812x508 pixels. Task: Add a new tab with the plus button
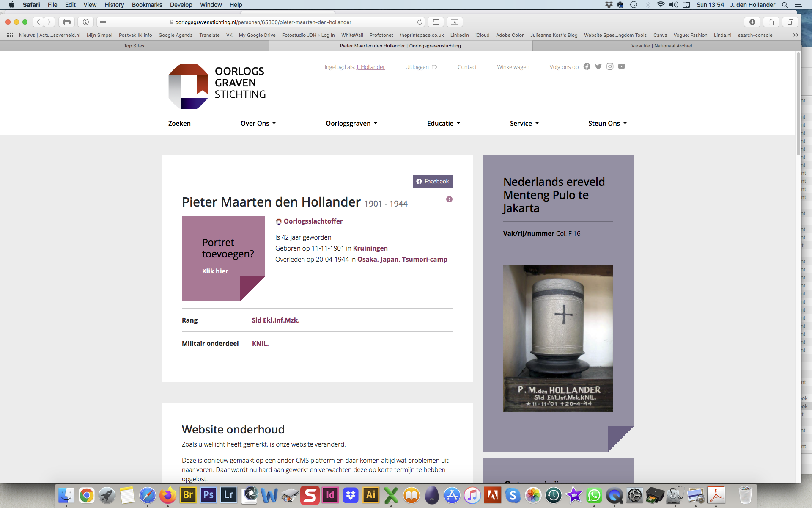point(796,46)
